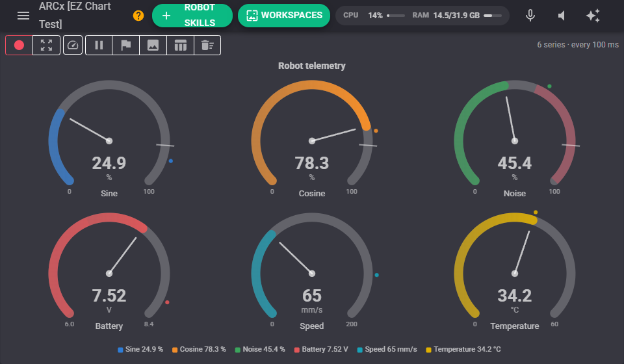This screenshot has width=624, height=364.
Task: Click the Sine gauge label
Action: pos(109,193)
